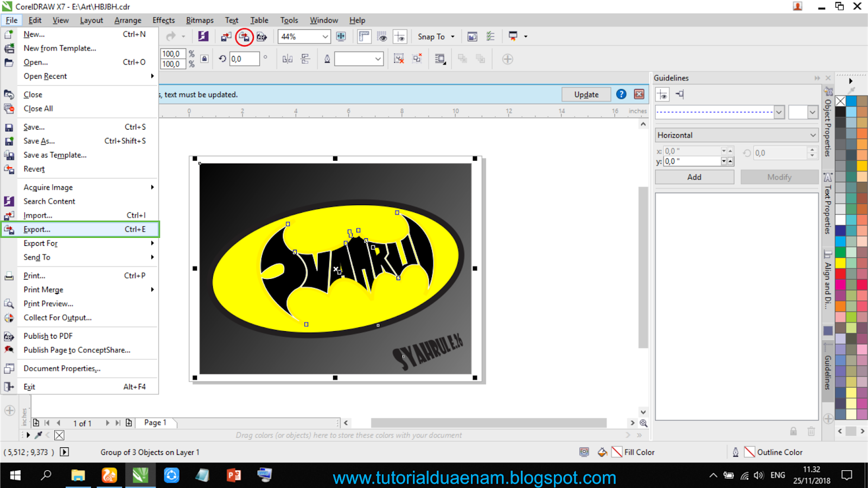Viewport: 868px width, 488px height.
Task: Toggle the lock ratio padlock
Action: [205, 59]
